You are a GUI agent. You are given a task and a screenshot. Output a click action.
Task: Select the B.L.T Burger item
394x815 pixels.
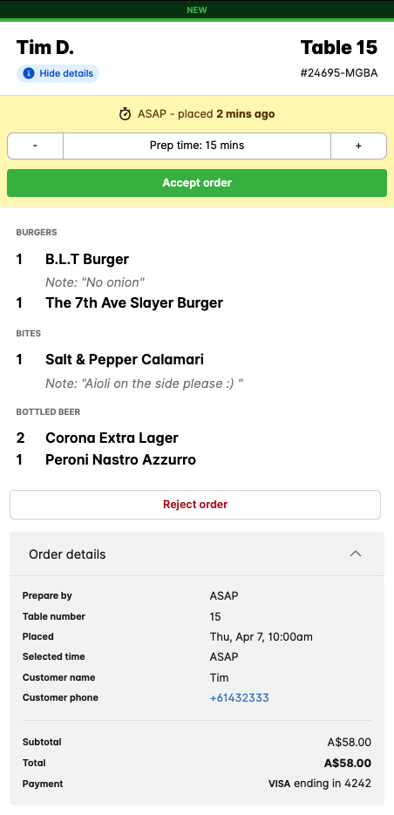(87, 259)
